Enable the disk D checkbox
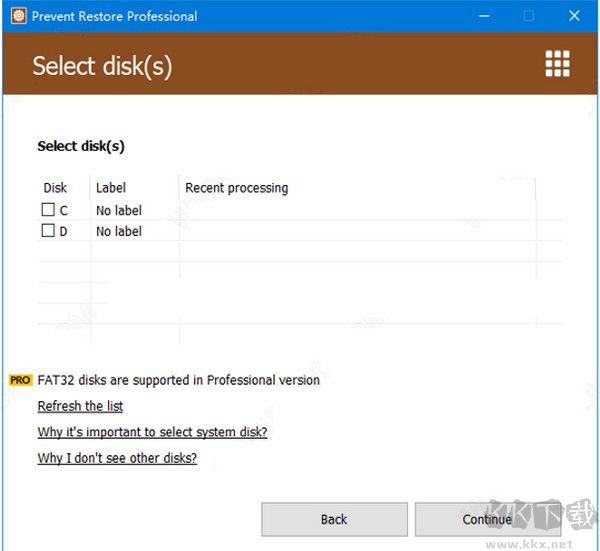The image size is (600, 551). click(48, 231)
